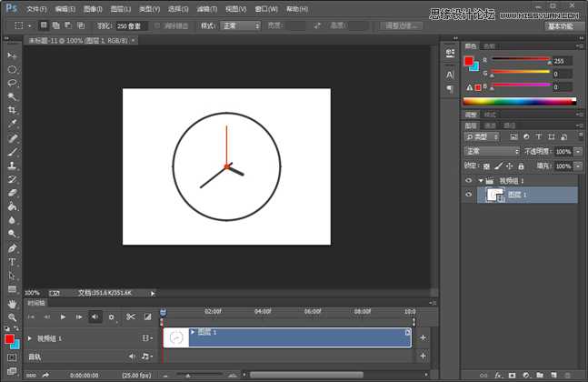Select the Elliptical Marquee tool
This screenshot has width=588, height=382.
click(x=12, y=69)
